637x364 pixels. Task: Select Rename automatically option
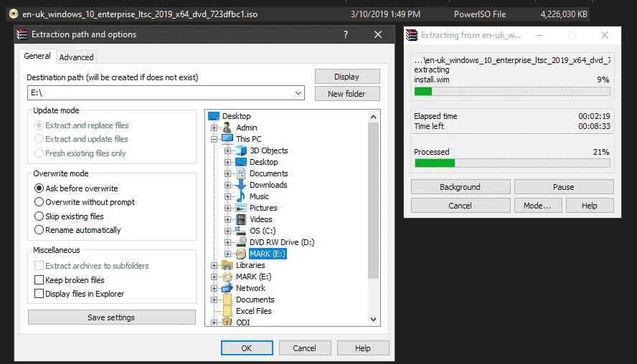click(39, 230)
